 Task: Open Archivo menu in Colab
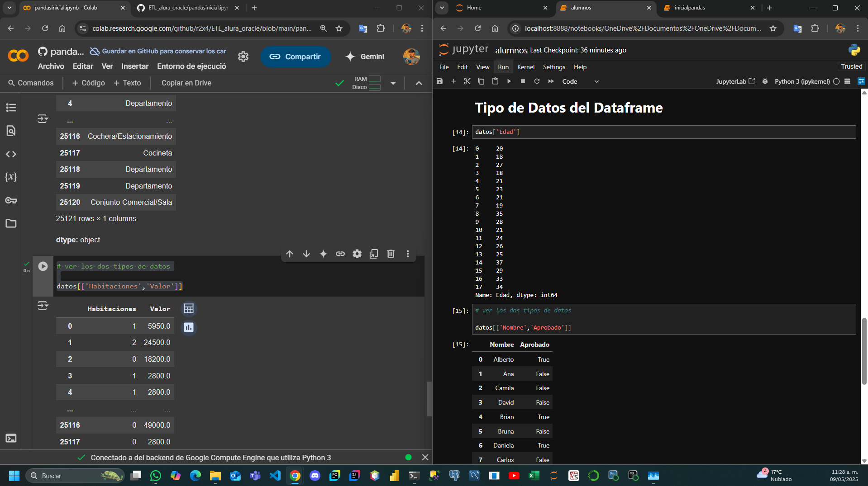(51, 66)
